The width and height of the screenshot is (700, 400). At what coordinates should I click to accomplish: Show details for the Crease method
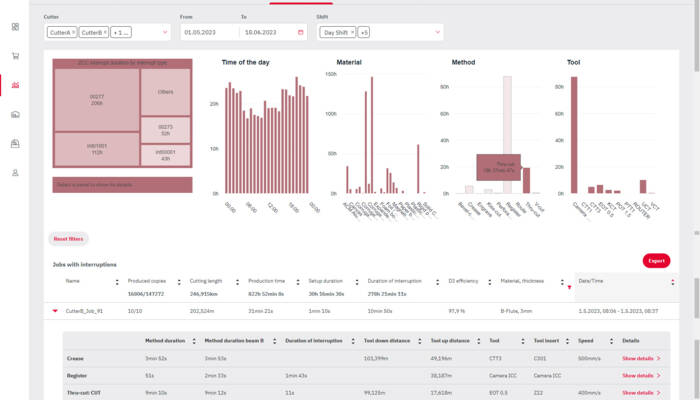[x=641, y=357]
